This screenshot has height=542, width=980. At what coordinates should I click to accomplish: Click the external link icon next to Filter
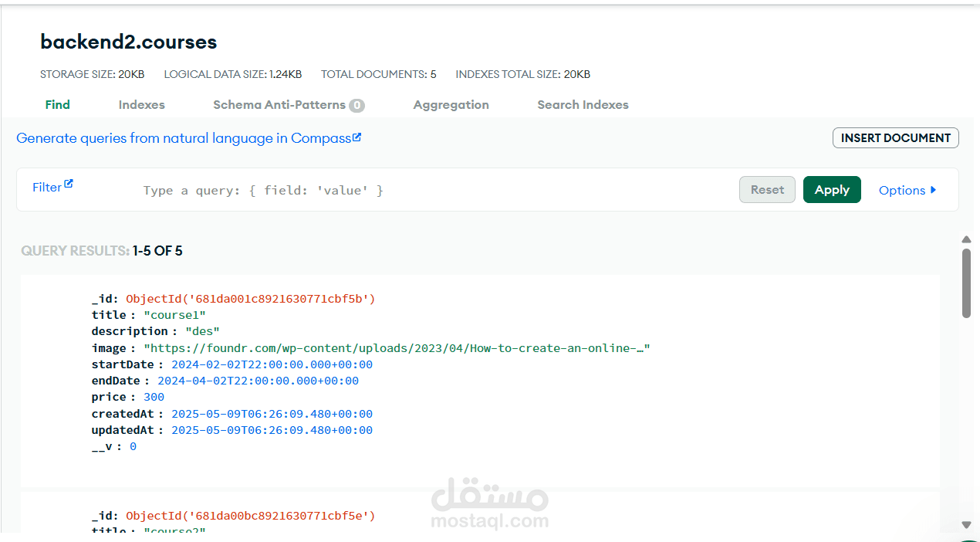[x=68, y=185]
